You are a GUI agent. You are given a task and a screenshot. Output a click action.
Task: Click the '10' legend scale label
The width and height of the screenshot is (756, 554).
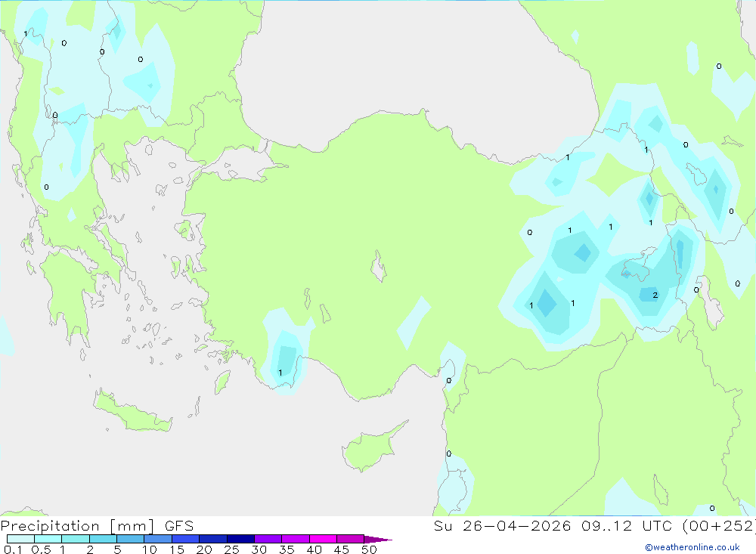pyautogui.click(x=150, y=549)
